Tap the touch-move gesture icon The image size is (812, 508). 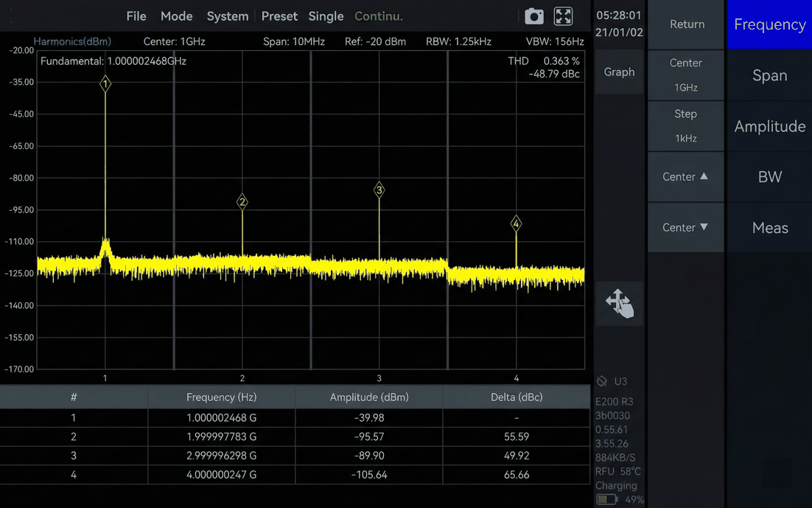coord(620,304)
